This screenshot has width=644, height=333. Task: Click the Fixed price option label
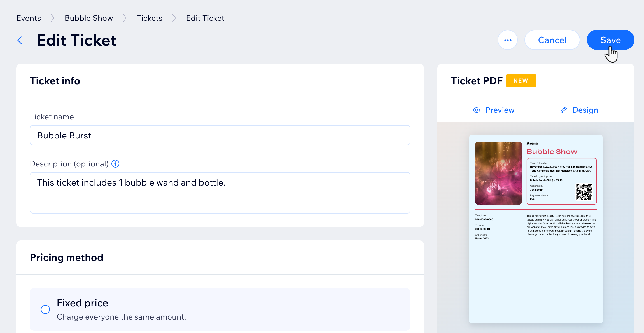point(82,303)
